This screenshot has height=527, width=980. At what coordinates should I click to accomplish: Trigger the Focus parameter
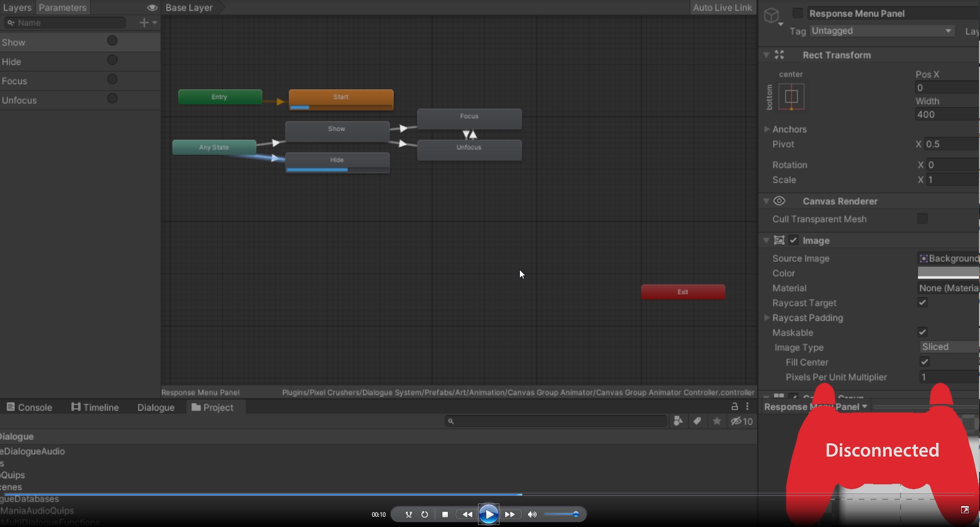[x=112, y=80]
